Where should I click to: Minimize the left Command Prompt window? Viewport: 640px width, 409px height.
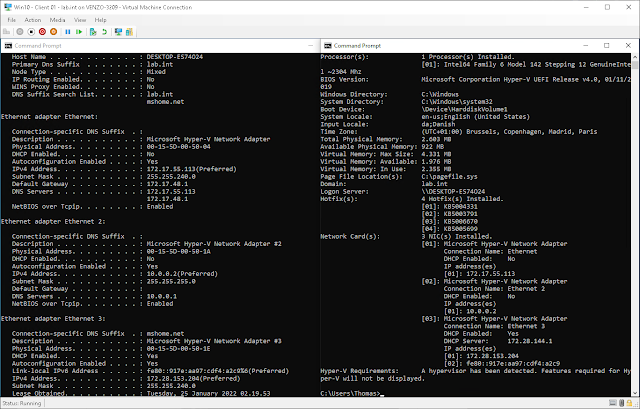point(311,46)
